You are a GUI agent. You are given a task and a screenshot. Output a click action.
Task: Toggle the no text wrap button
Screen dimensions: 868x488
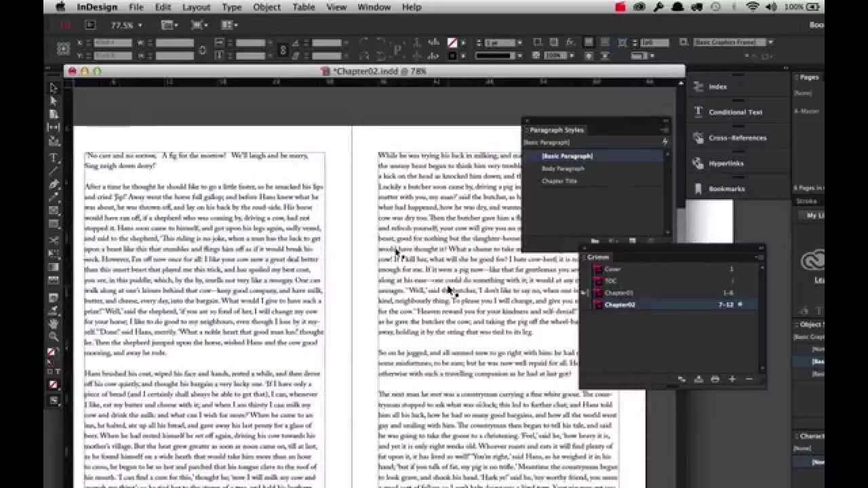pos(588,42)
